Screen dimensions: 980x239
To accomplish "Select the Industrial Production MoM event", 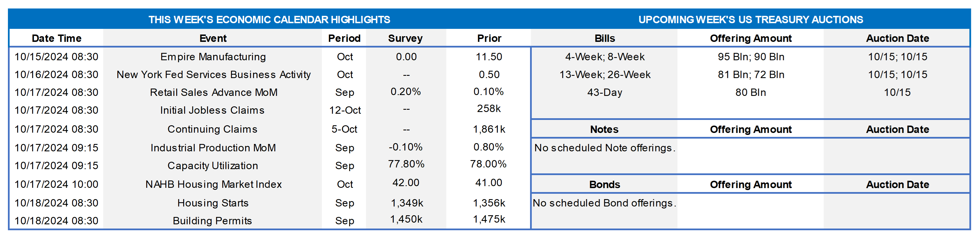I will [x=213, y=148].
